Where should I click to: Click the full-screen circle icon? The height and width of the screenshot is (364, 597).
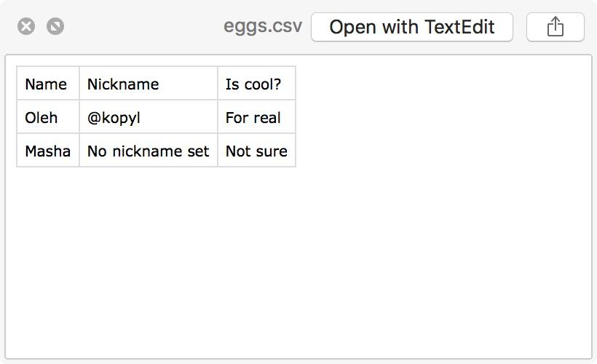click(55, 27)
